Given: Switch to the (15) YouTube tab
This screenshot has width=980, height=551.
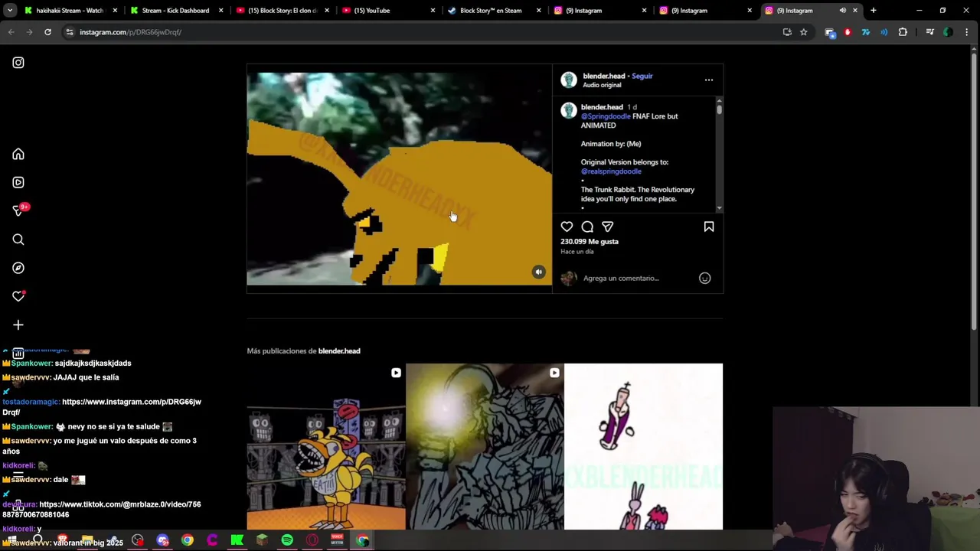Looking at the screenshot, I should pos(387,11).
